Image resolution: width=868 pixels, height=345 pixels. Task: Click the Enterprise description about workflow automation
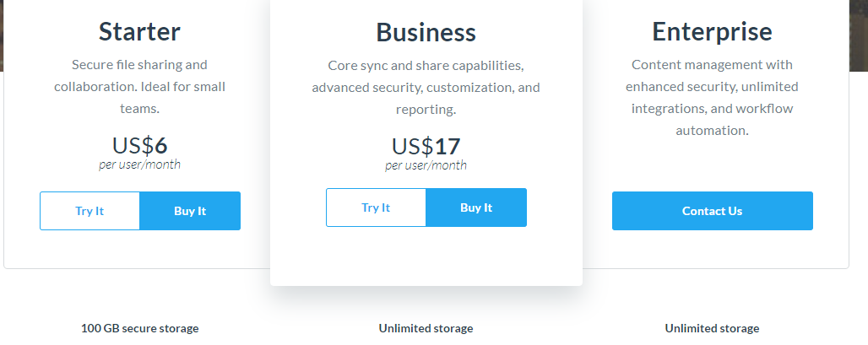(712, 97)
